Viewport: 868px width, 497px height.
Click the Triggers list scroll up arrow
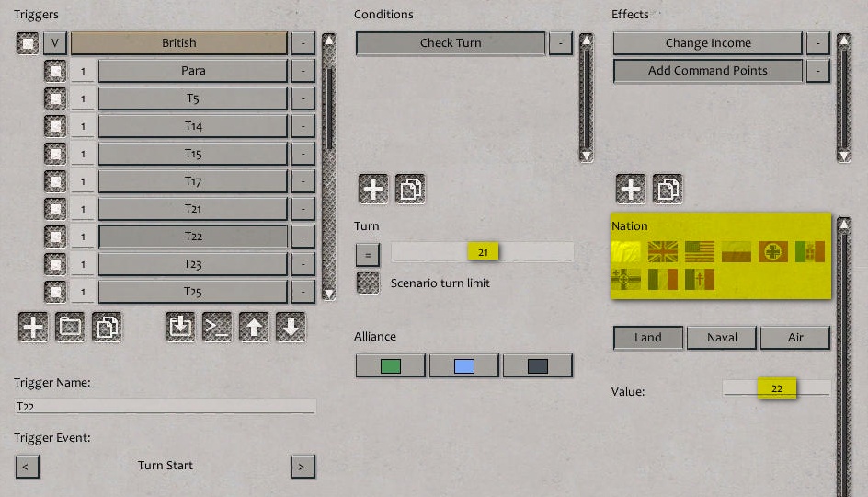(329, 40)
